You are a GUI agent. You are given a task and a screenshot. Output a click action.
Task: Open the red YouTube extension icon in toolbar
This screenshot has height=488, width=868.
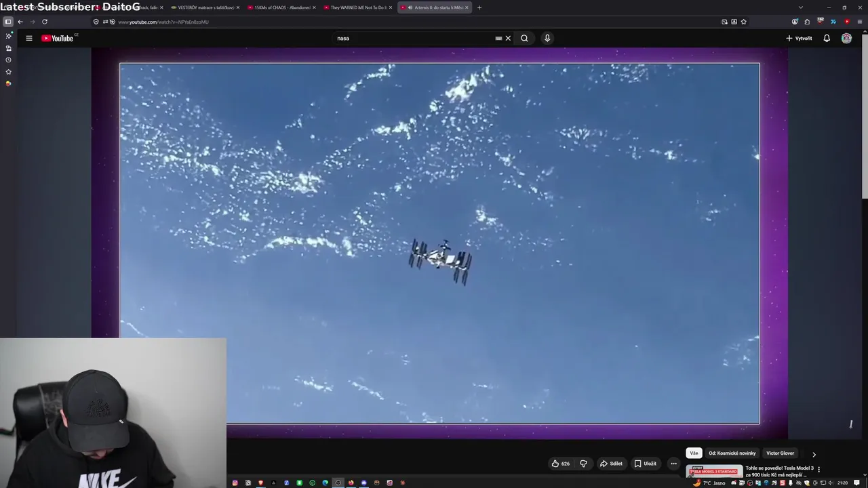click(846, 22)
